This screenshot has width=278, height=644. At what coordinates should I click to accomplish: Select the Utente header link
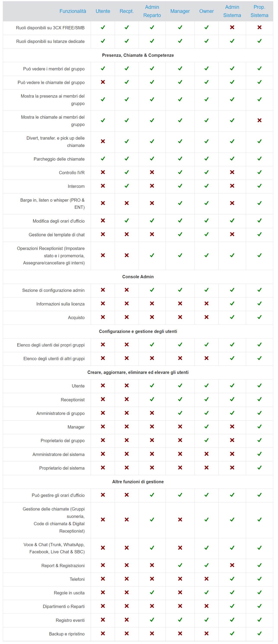tap(103, 11)
